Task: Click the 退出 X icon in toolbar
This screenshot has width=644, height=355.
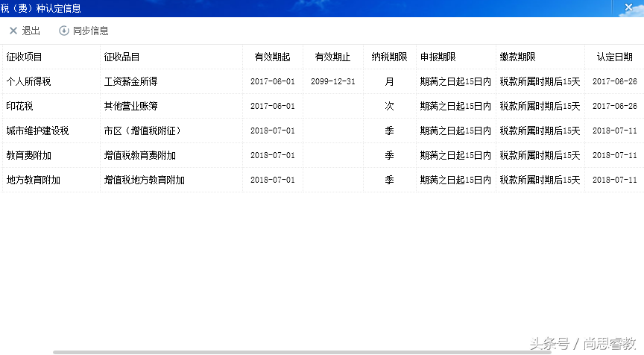Action: 13,31
